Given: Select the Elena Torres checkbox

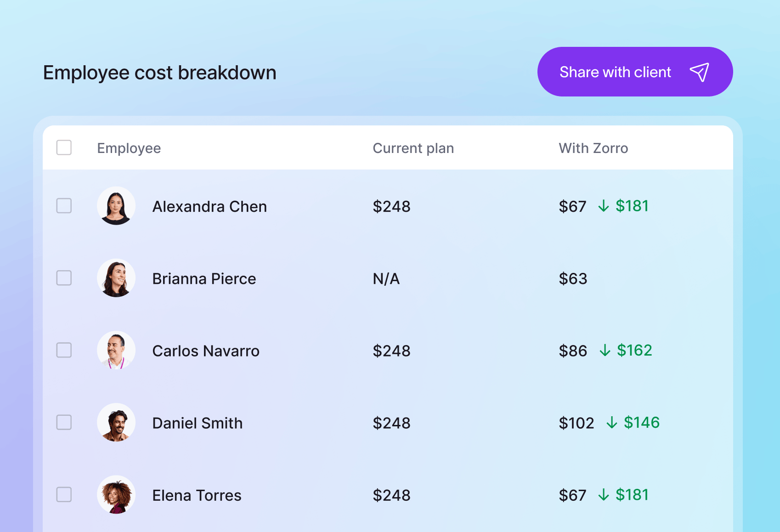Looking at the screenshot, I should (64, 494).
